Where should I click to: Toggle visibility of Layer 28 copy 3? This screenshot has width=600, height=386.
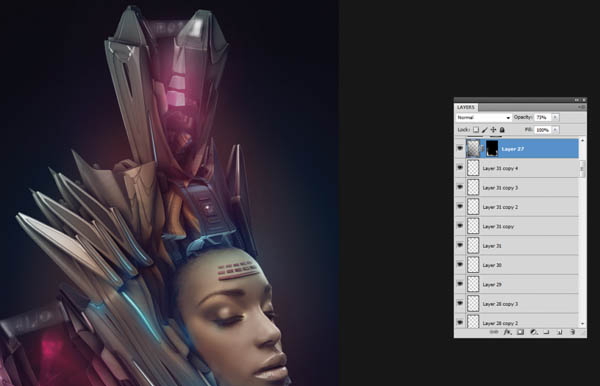click(460, 303)
